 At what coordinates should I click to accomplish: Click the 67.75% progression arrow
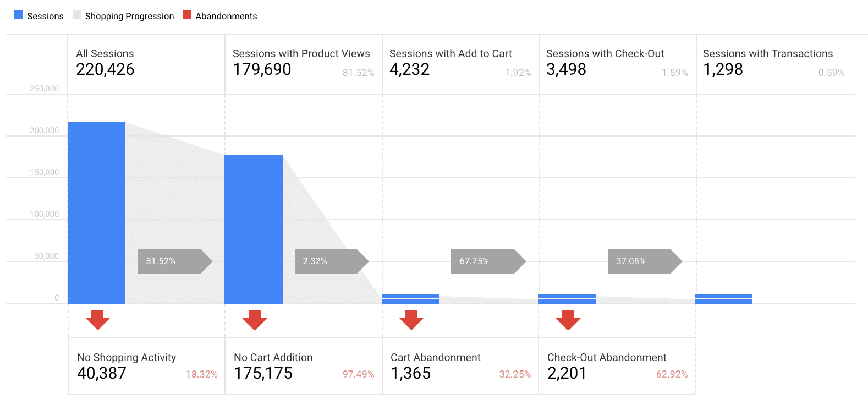(x=488, y=261)
